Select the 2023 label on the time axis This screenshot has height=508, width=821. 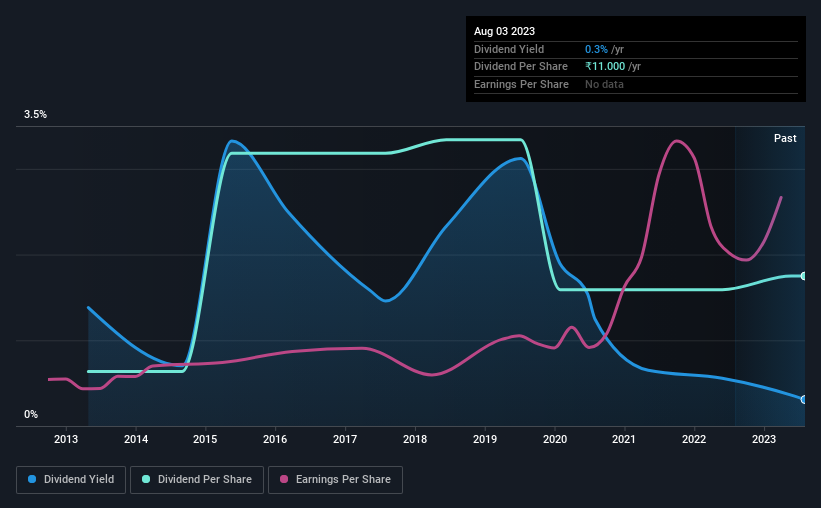(764, 439)
